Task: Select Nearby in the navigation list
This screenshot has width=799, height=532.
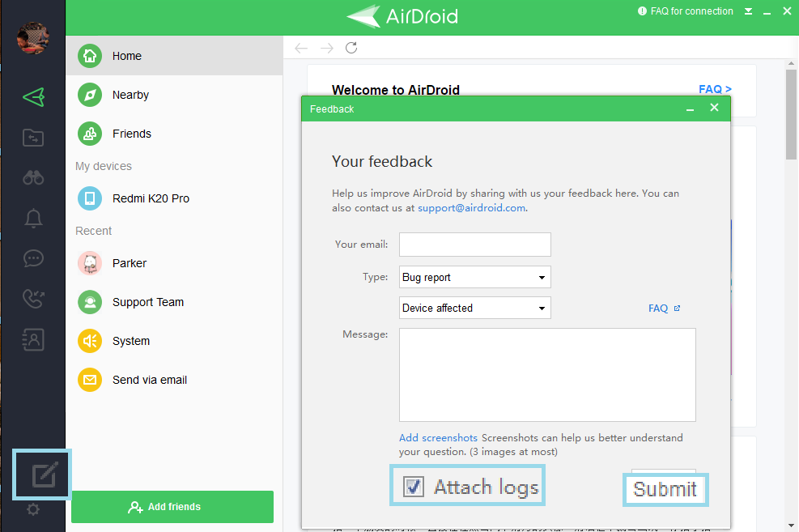Action: coord(130,95)
